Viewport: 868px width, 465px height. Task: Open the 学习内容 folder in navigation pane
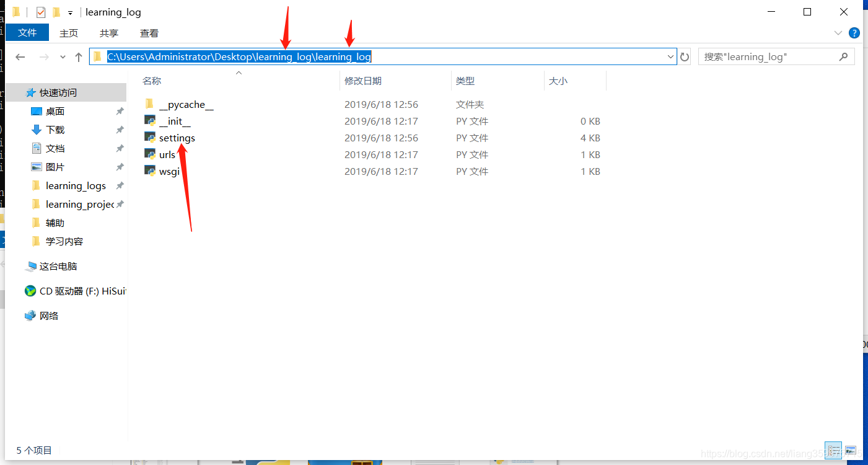64,241
